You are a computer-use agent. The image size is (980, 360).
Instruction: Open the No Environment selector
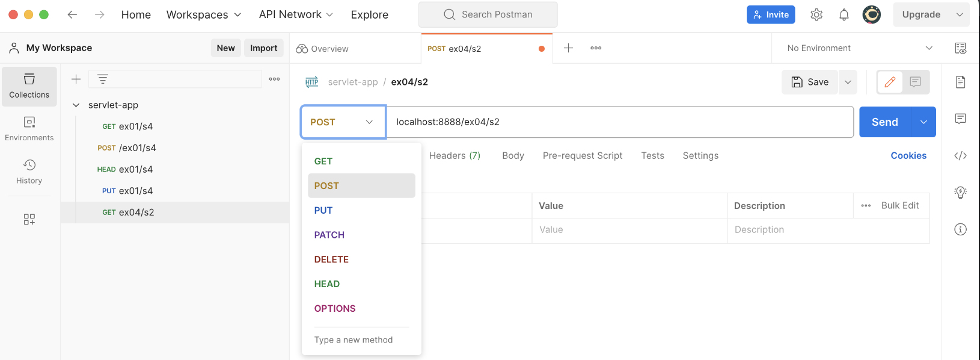(x=860, y=48)
